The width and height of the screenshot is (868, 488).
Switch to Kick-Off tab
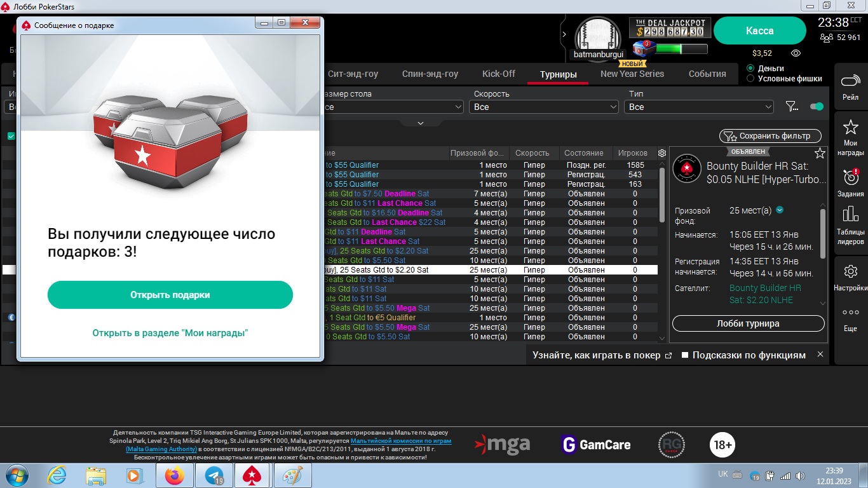pyautogui.click(x=499, y=74)
